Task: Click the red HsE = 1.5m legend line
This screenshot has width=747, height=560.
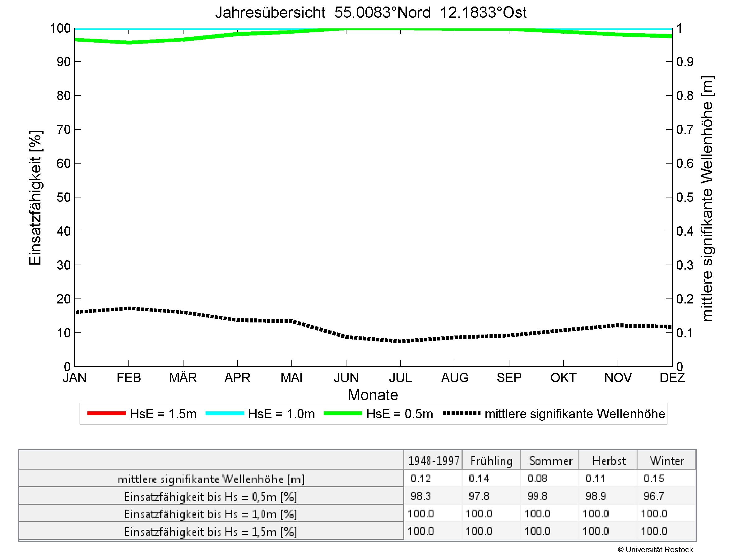Action: coord(106,414)
